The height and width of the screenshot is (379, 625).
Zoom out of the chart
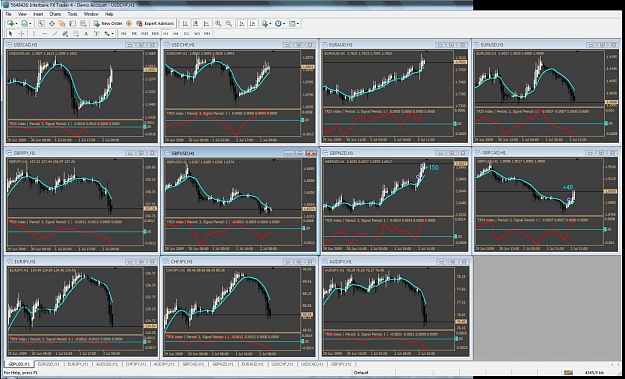228,24
